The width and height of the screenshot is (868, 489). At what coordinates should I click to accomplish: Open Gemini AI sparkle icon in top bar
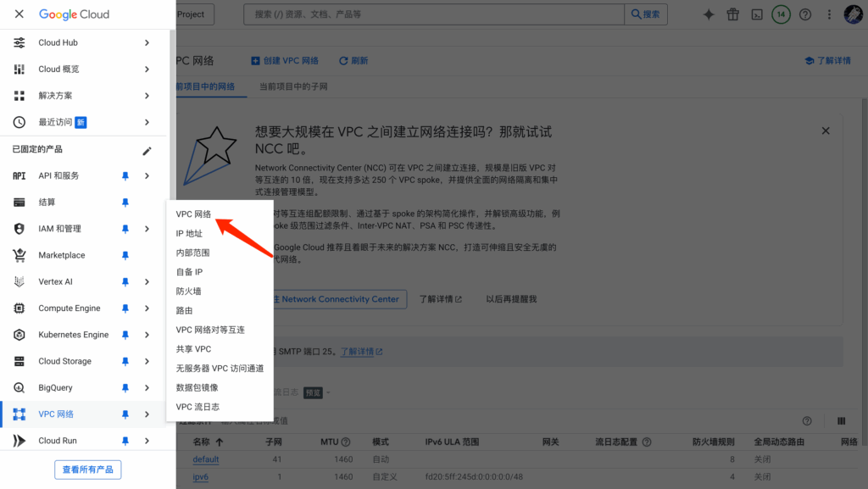coord(709,14)
